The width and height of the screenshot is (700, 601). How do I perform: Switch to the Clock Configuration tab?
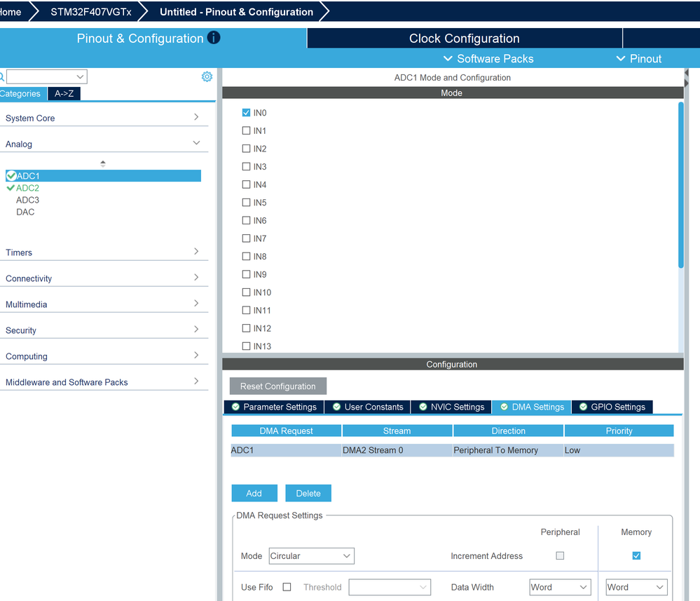tap(465, 39)
